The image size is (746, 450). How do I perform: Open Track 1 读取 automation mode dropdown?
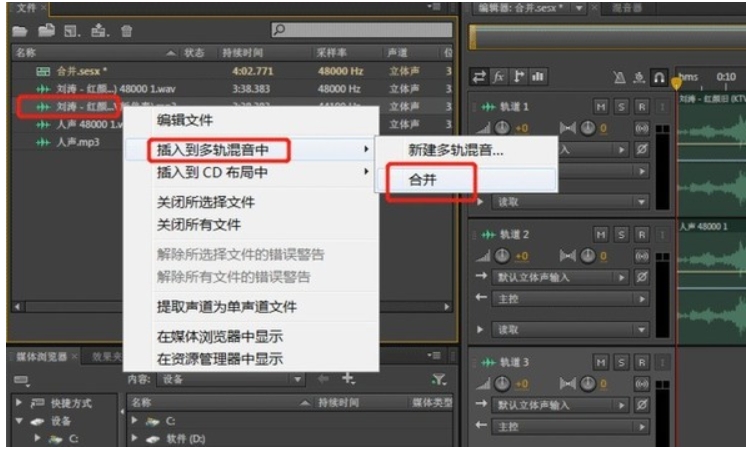(570, 202)
